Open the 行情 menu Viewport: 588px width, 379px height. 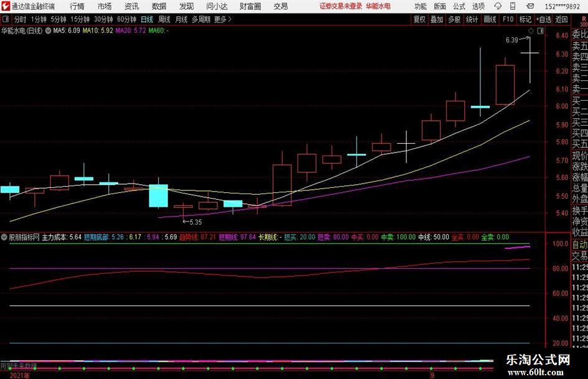[x=77, y=6]
